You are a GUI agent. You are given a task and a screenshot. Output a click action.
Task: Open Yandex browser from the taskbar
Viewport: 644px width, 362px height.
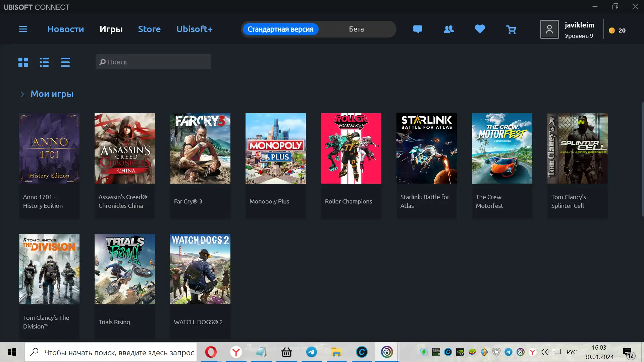[x=236, y=352]
